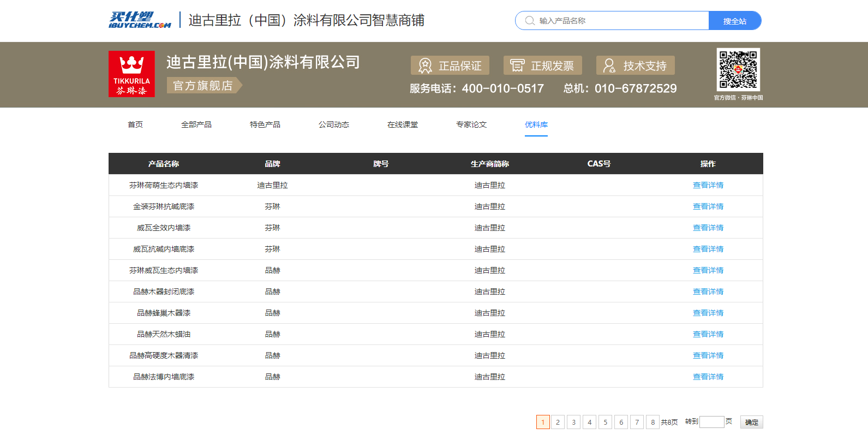868x440 pixels.
Task: Open the 全部产品 tab
Action: tap(196, 124)
